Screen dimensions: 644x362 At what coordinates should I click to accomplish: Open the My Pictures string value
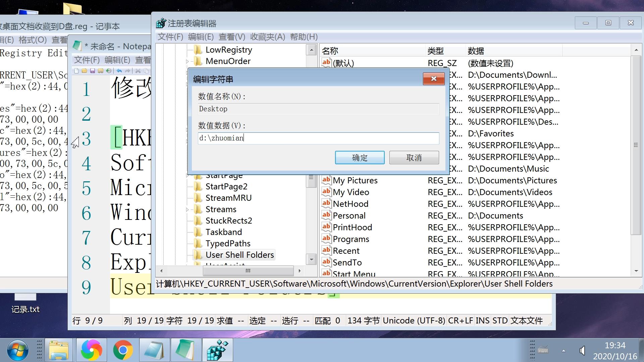tap(355, 180)
